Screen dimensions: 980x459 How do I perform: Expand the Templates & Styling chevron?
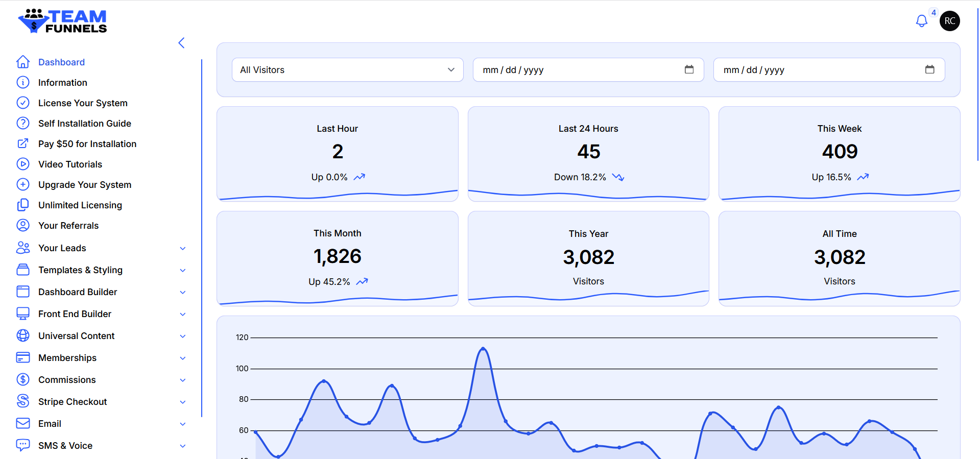[183, 270]
